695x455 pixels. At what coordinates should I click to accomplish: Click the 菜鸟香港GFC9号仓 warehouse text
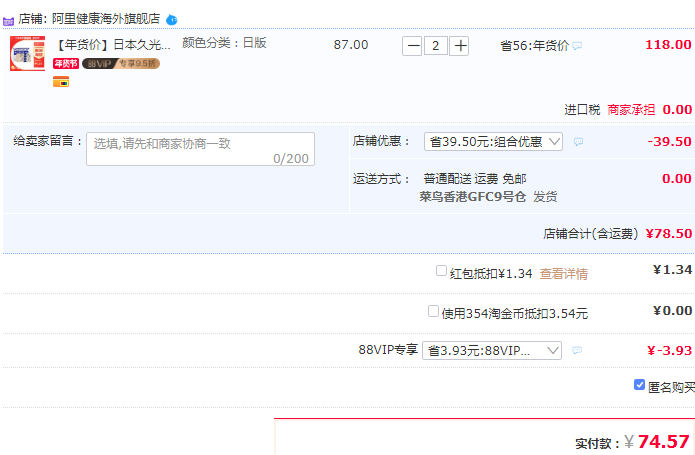[x=472, y=197]
